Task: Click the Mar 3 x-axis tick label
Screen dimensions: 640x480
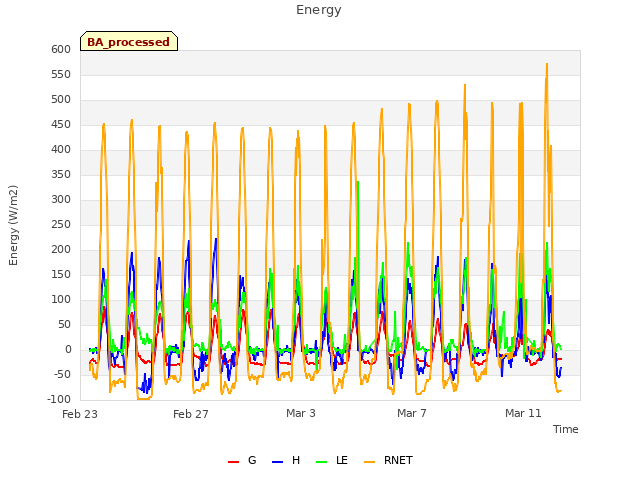Action: point(301,413)
